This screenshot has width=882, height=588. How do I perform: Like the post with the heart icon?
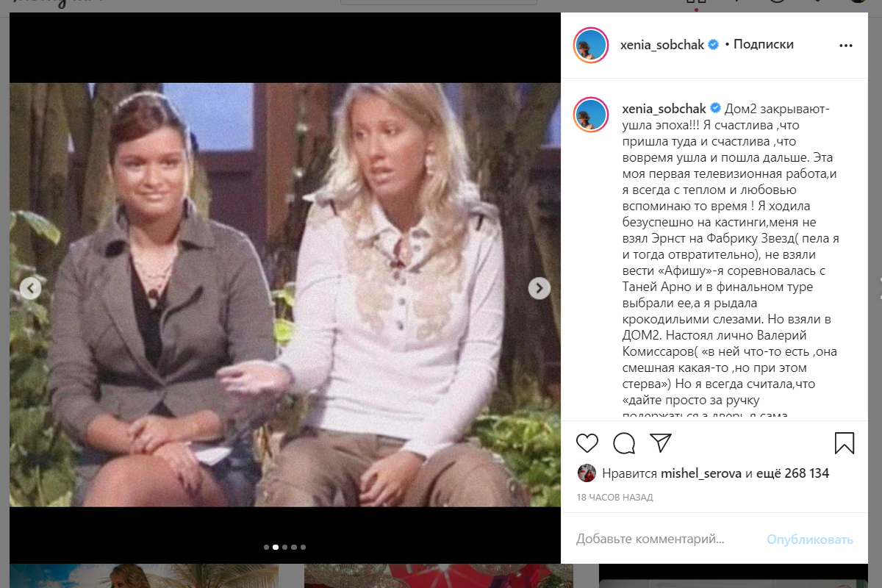pos(587,443)
